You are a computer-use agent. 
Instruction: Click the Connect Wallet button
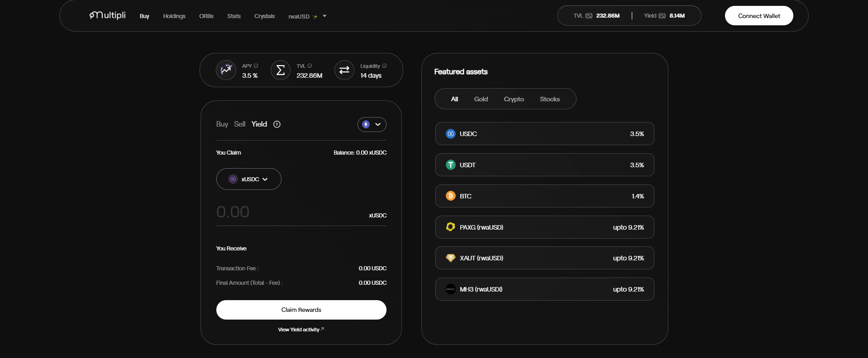[759, 16]
